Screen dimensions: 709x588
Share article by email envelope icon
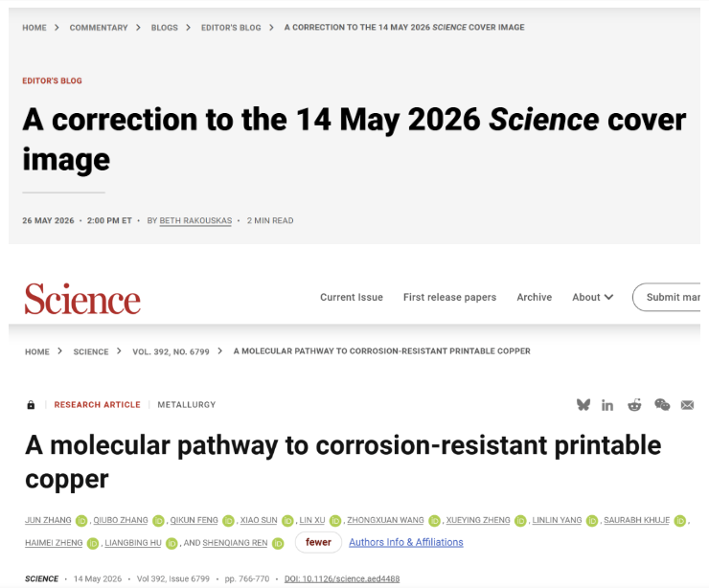pyautogui.click(x=687, y=405)
